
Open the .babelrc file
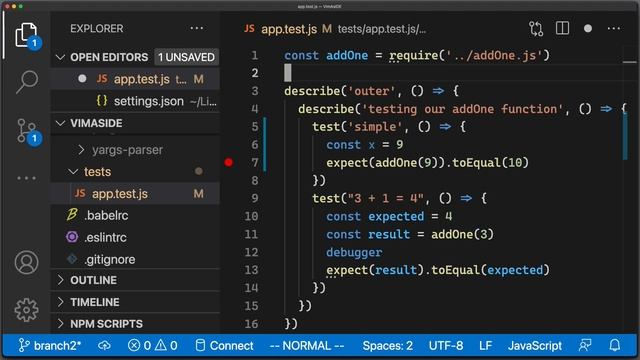coord(135,215)
